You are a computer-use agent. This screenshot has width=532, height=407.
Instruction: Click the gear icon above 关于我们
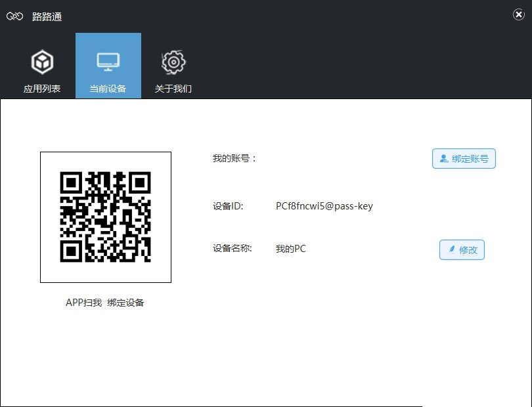tap(173, 60)
